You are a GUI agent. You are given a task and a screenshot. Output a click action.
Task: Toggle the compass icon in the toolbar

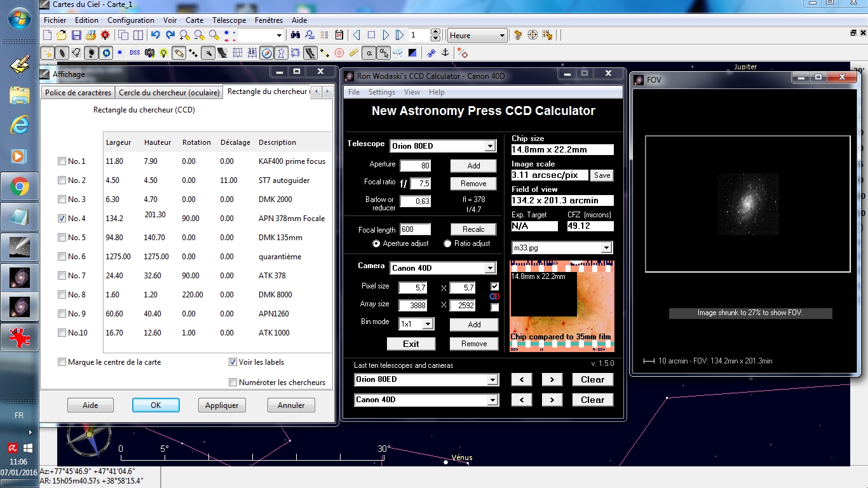coord(267,53)
